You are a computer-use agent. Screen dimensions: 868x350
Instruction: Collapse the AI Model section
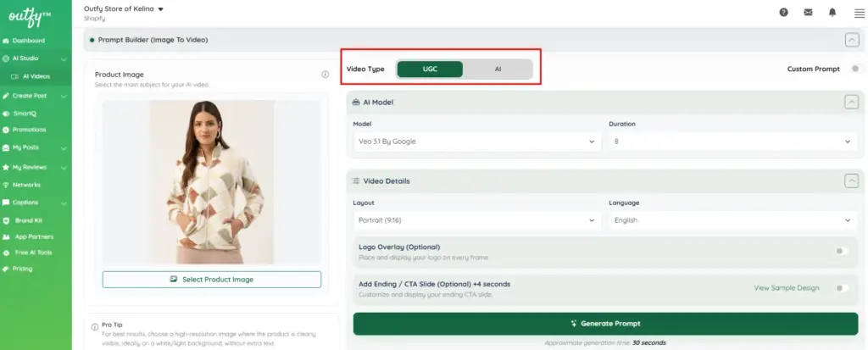tap(851, 103)
